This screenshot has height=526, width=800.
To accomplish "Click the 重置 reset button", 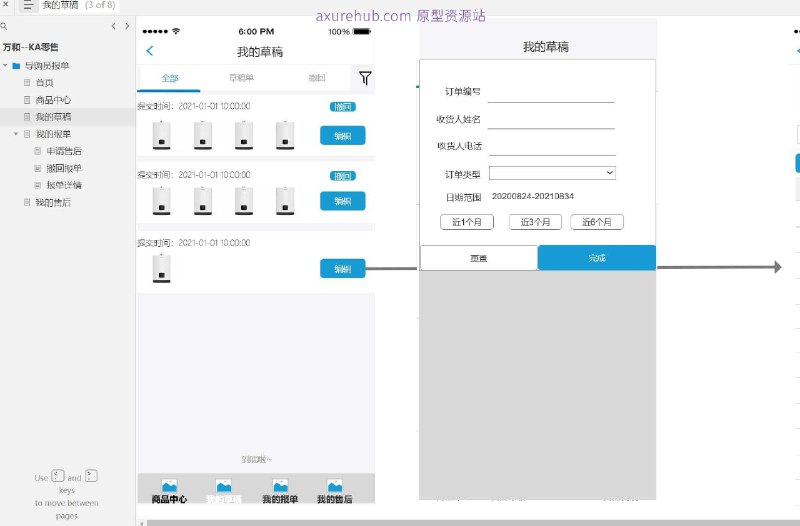I will (x=479, y=258).
